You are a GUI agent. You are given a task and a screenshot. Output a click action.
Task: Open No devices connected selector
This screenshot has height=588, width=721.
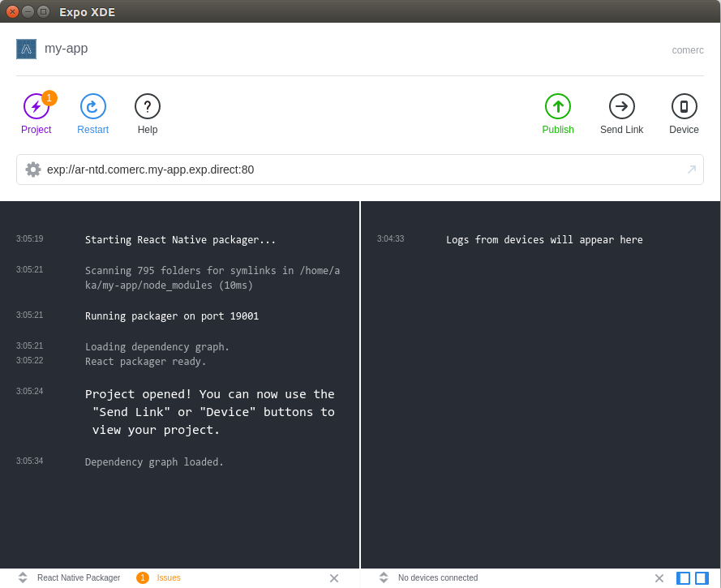click(x=438, y=578)
